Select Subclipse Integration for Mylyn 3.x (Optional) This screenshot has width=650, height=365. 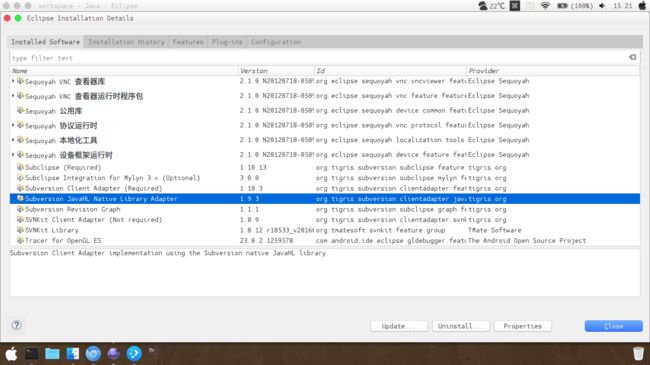[325, 178]
